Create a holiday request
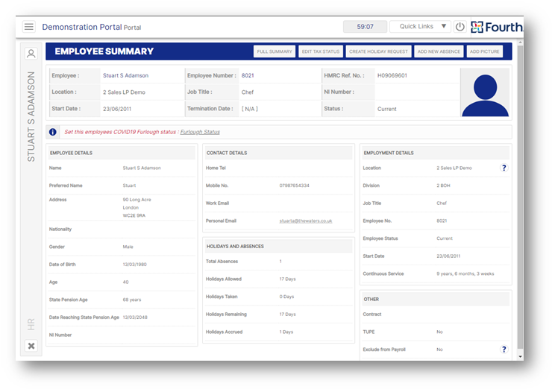This screenshot has width=555, height=392. click(x=378, y=51)
